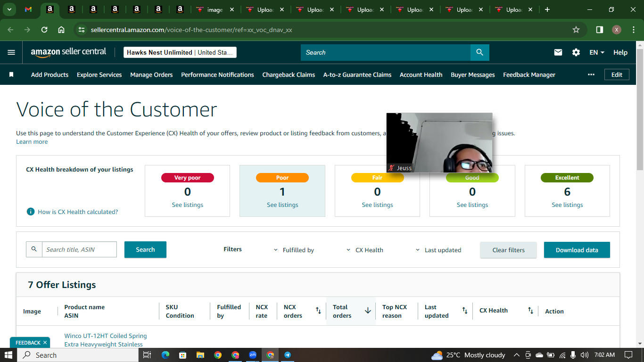This screenshot has width=644, height=362.
Task: Open Manage Orders menu item
Action: 151,74
